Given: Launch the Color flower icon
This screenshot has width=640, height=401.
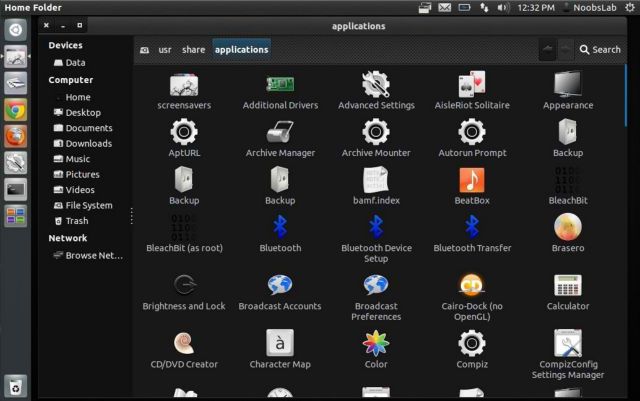Looking at the screenshot, I should click(x=376, y=343).
